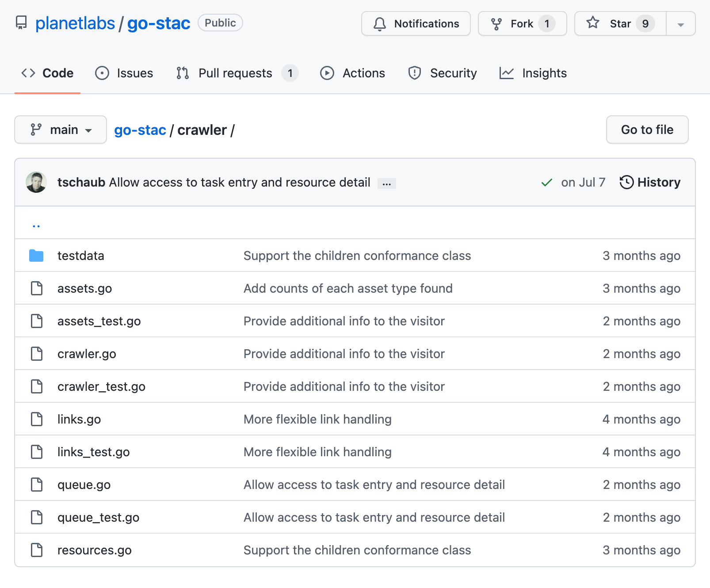Click '4 months ago' in the links_test.go row

641,452
